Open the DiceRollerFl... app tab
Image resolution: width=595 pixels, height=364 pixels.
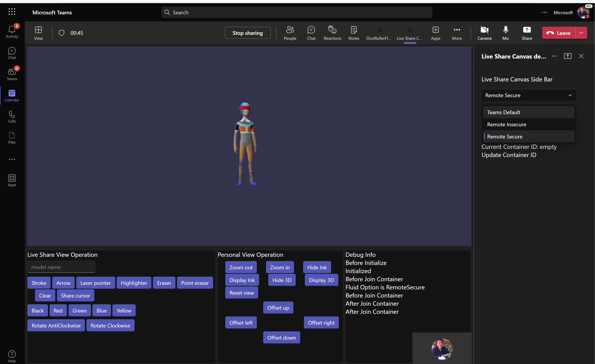(379, 33)
